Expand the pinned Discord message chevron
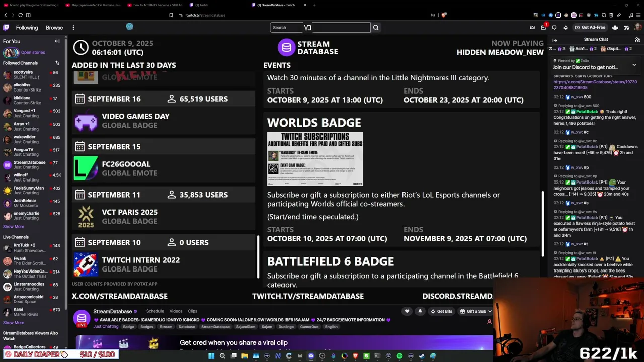The height and width of the screenshot is (362, 644). (634, 65)
